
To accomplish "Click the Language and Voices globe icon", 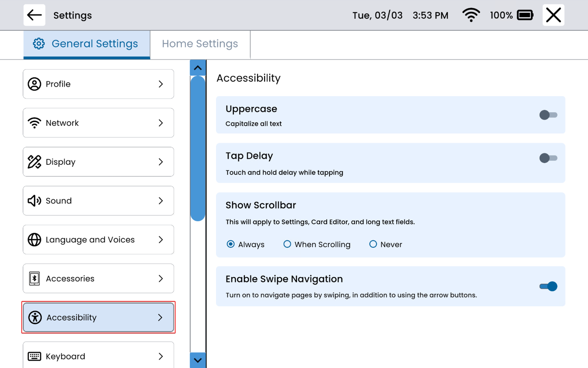I will pos(34,240).
